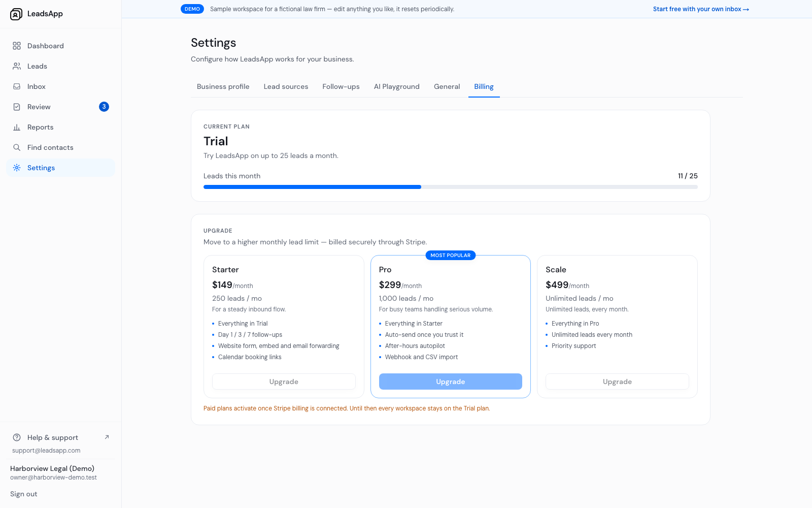Screen dimensions: 812x508
Task: Click 'Day 1 / 3 / 7 follow-ups' feature
Action: (250, 335)
